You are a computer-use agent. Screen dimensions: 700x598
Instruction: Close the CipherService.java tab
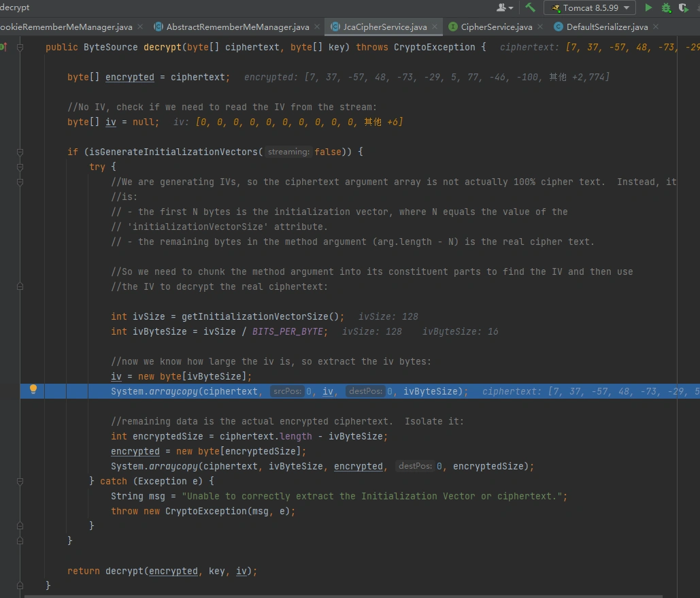[539, 27]
